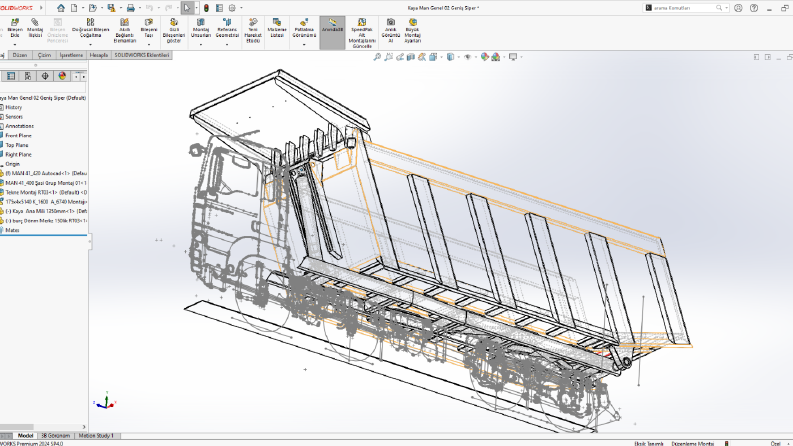Click the Patlatma Görünümü (exploded view) tool
The height and width of the screenshot is (446, 793).
coord(304,28)
